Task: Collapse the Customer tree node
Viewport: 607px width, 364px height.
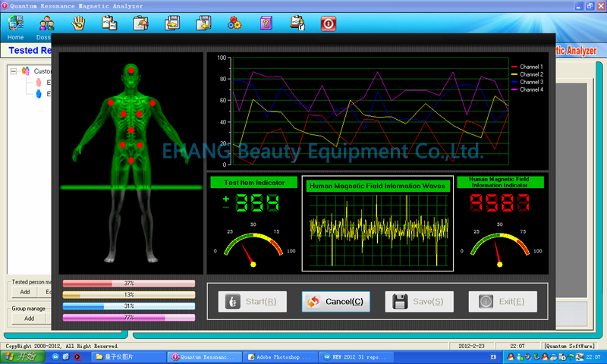Action: [13, 71]
